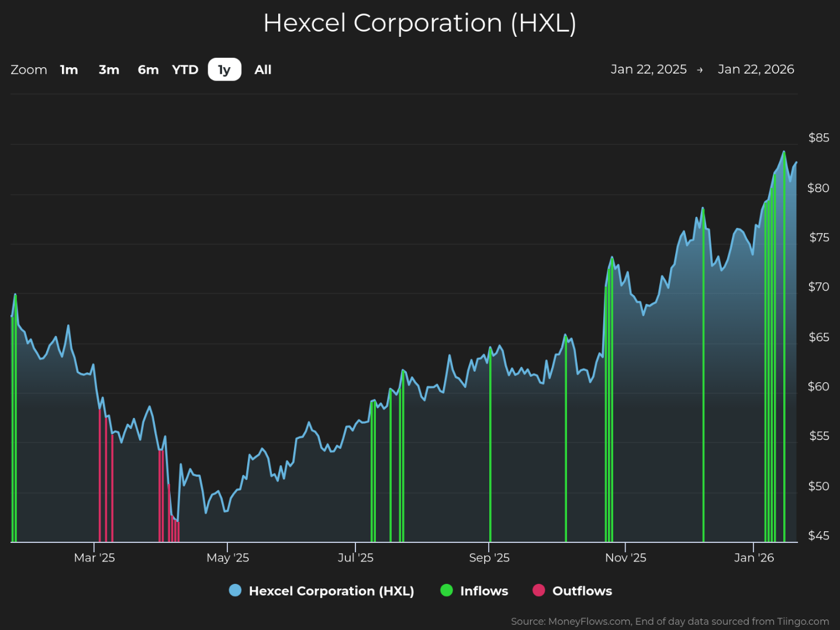
Task: Click the Sep '25 axis label
Action: coord(489,558)
